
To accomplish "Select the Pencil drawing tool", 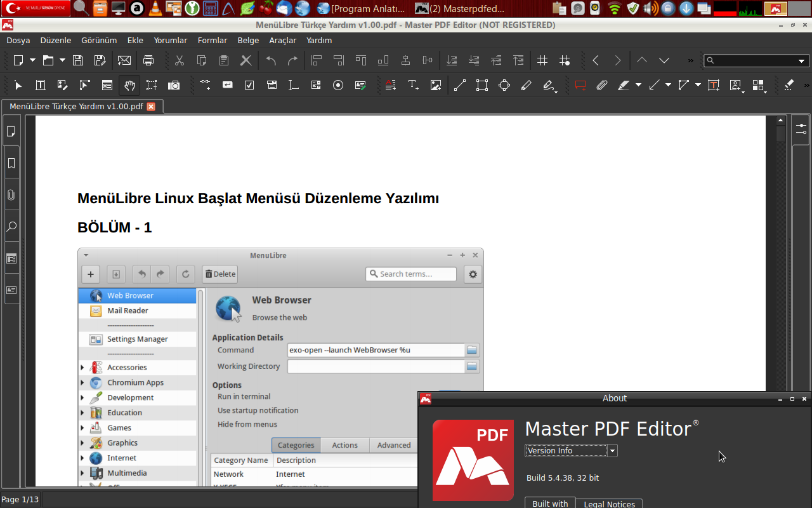I will pyautogui.click(x=526, y=85).
